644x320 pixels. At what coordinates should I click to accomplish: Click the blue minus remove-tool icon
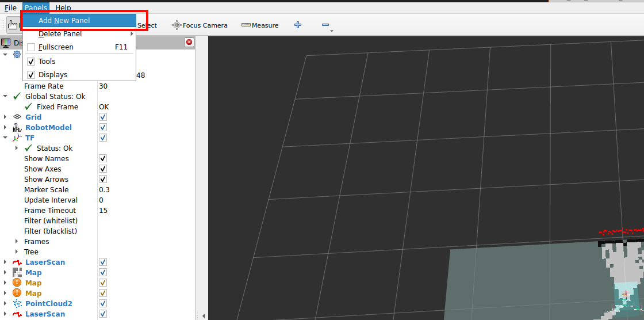tap(325, 25)
